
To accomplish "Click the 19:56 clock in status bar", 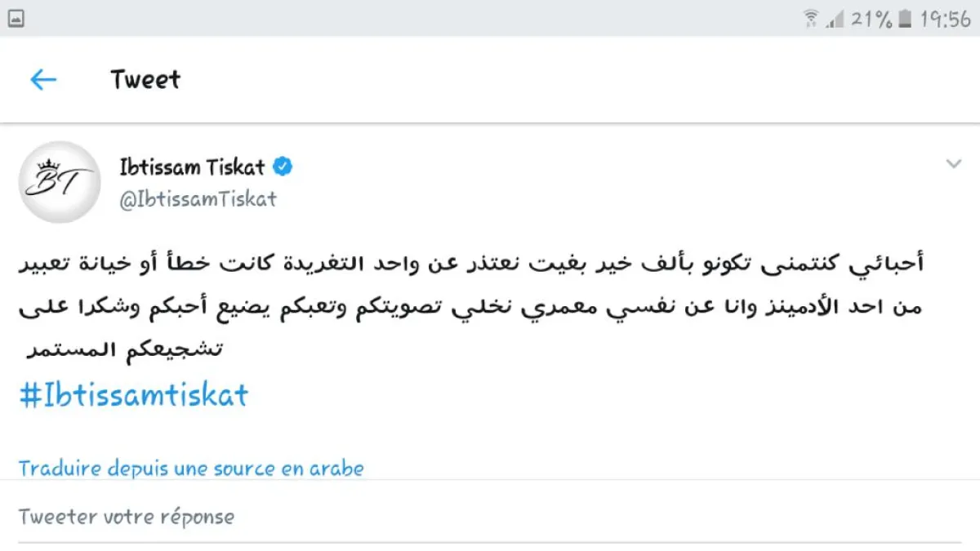I will pos(945,19).
